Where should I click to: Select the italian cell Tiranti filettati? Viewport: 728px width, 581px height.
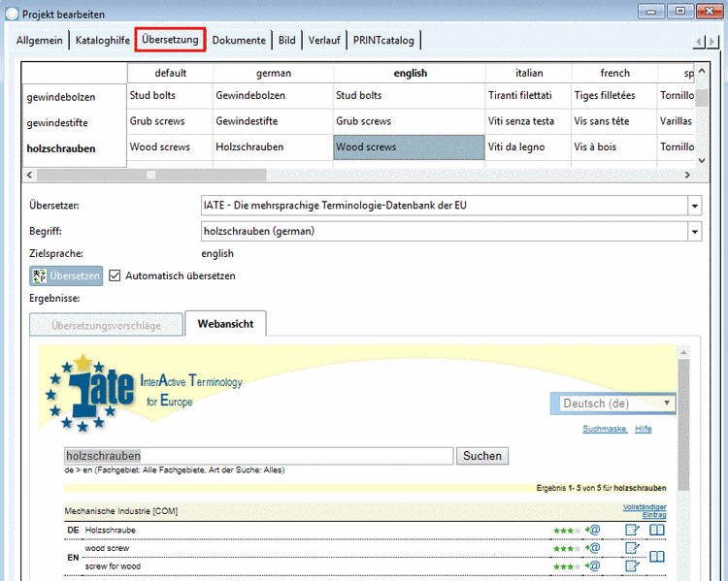[x=529, y=96]
